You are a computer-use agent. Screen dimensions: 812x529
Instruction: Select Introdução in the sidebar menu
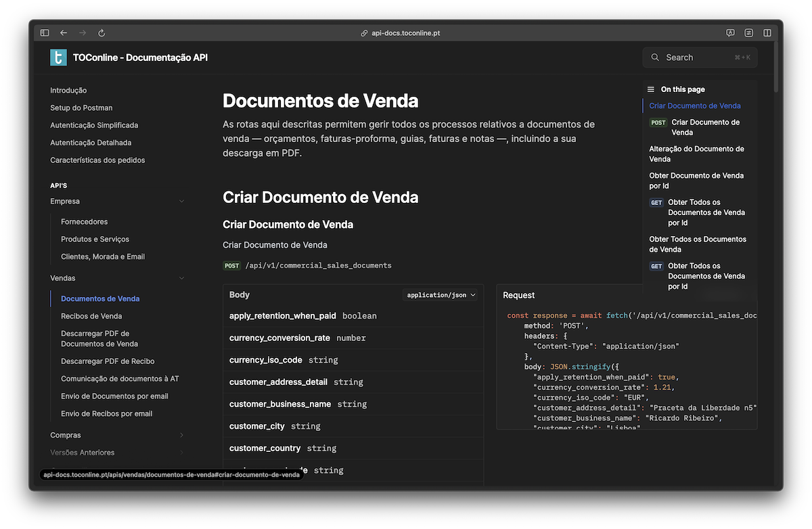coord(67,90)
